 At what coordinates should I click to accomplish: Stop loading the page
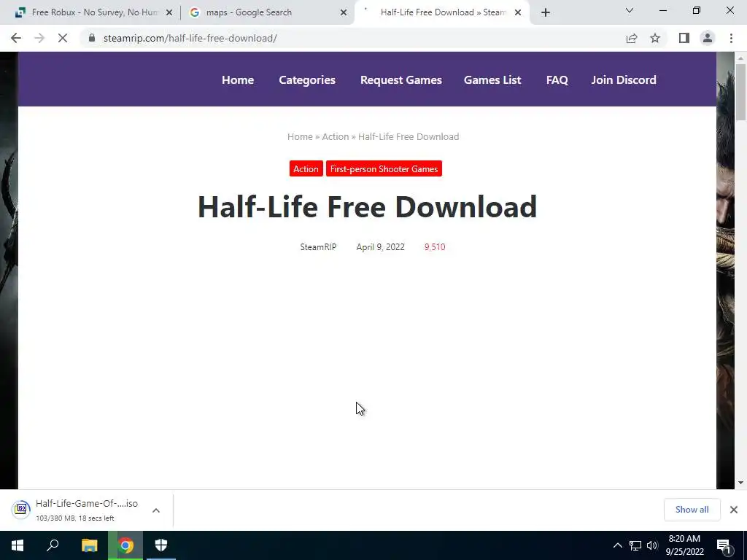(x=63, y=38)
